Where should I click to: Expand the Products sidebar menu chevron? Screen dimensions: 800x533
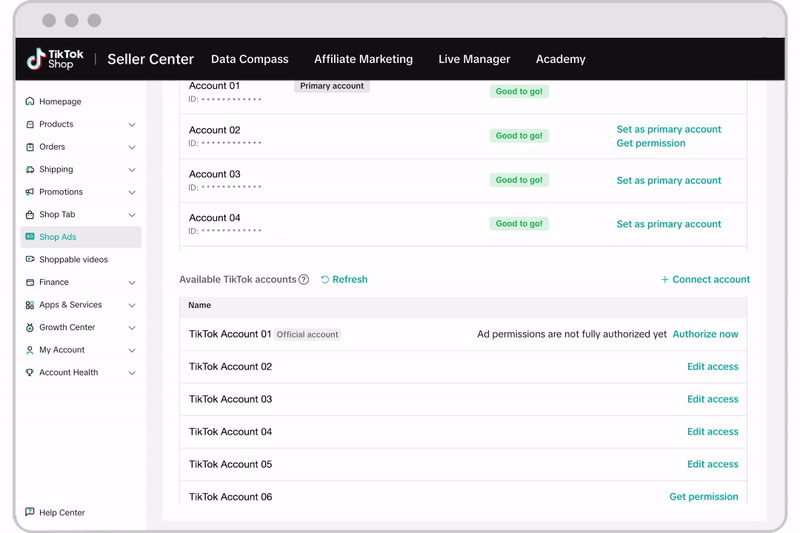pyautogui.click(x=132, y=125)
